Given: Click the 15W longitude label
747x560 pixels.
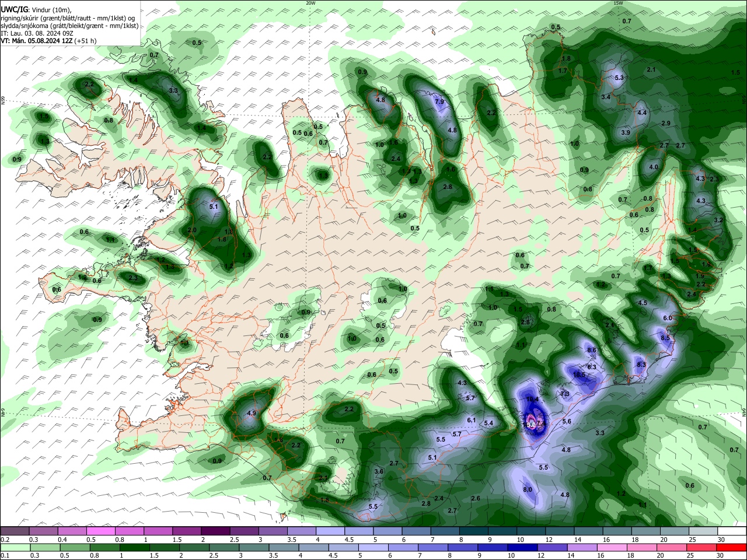Looking at the screenshot, I should [619, 3].
